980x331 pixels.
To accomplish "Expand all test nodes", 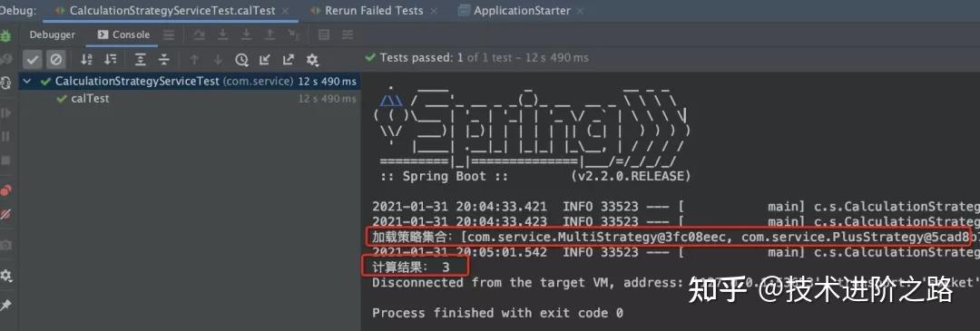I will coord(141,59).
